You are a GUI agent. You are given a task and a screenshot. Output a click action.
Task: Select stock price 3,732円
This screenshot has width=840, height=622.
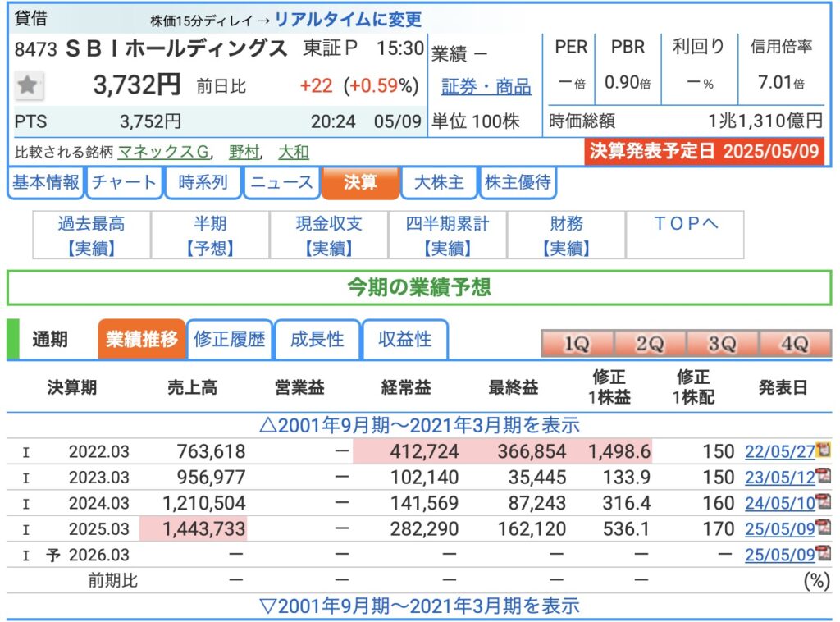(137, 85)
